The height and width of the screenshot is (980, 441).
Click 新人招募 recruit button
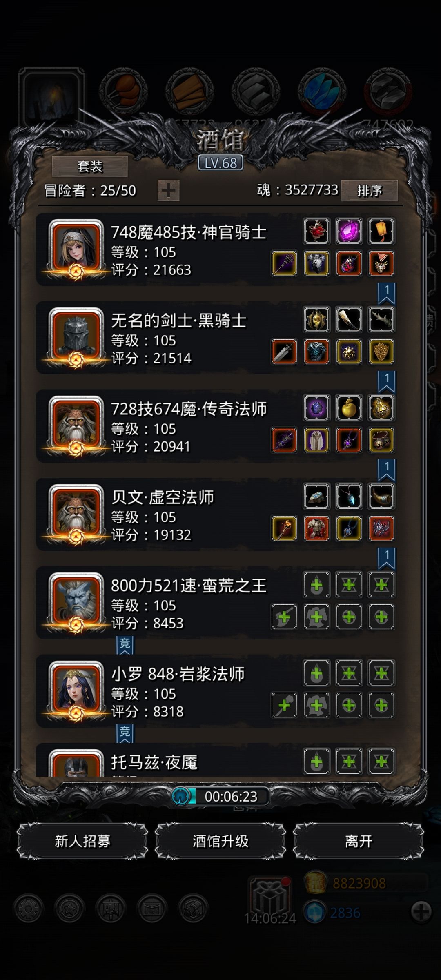(82, 841)
